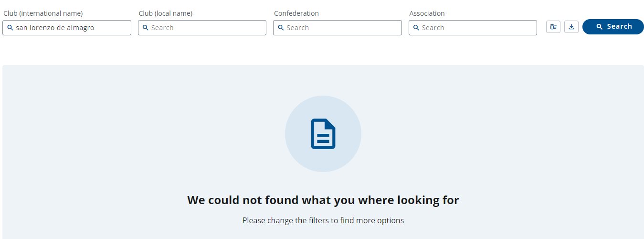This screenshot has width=644, height=239.
Task: Click the 'Confederation' field label
Action: (x=296, y=13)
